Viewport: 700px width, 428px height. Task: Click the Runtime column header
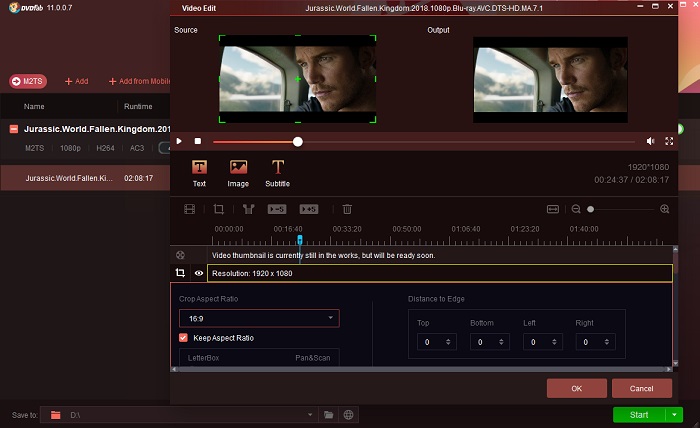click(138, 106)
